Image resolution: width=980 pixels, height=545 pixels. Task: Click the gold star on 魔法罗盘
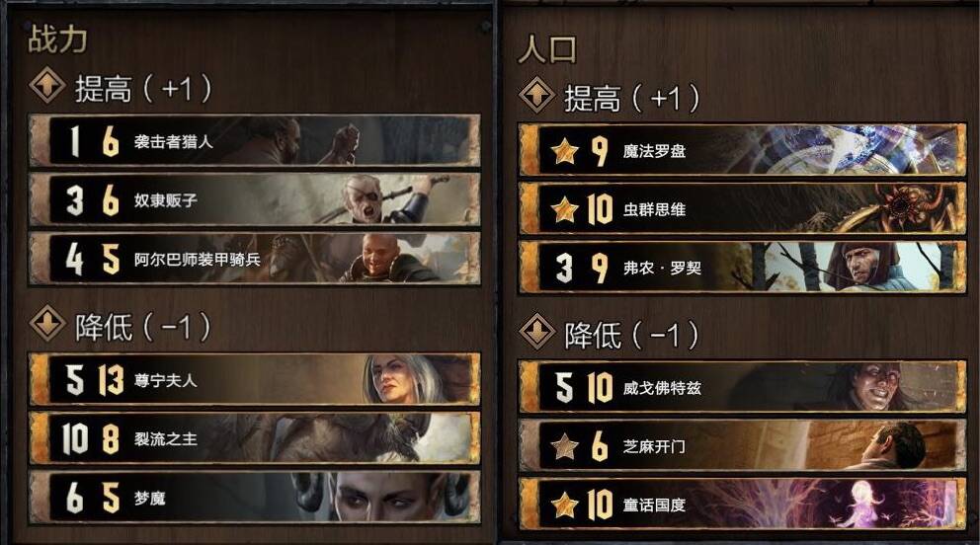pyautogui.click(x=564, y=151)
